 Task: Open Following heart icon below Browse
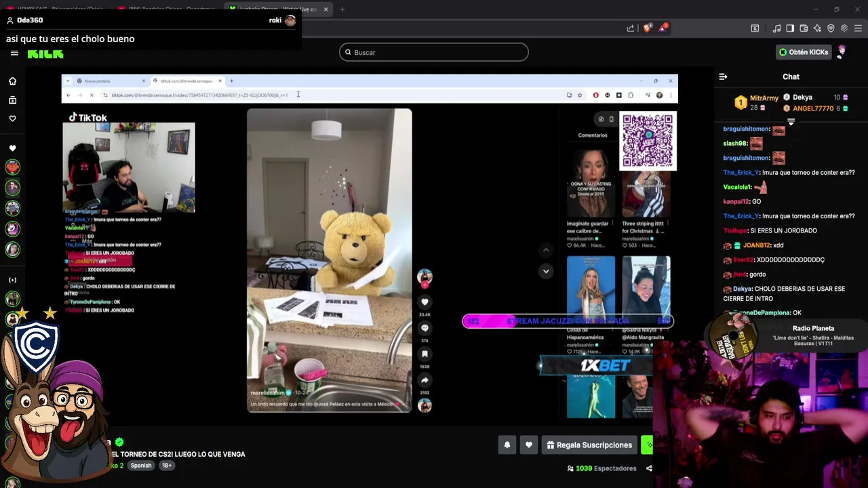point(12,119)
